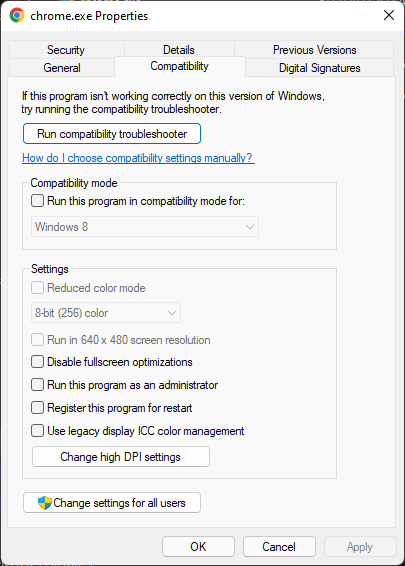
Task: Enable Register this program for restart
Action: tap(38, 408)
